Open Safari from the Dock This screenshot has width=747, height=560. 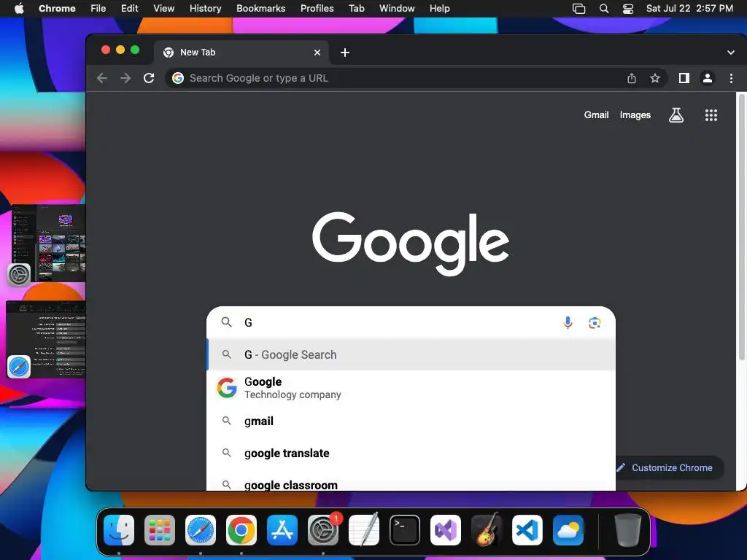(x=201, y=530)
